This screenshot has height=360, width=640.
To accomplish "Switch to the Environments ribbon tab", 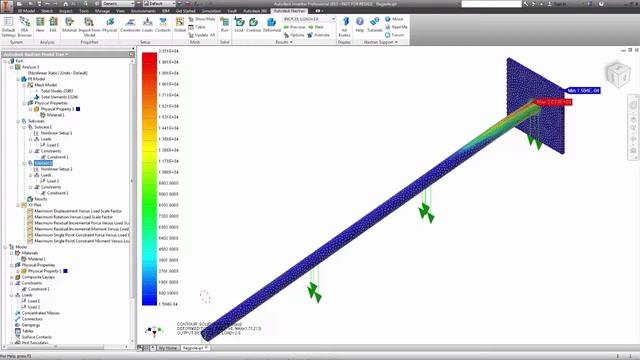I will (x=143, y=11).
